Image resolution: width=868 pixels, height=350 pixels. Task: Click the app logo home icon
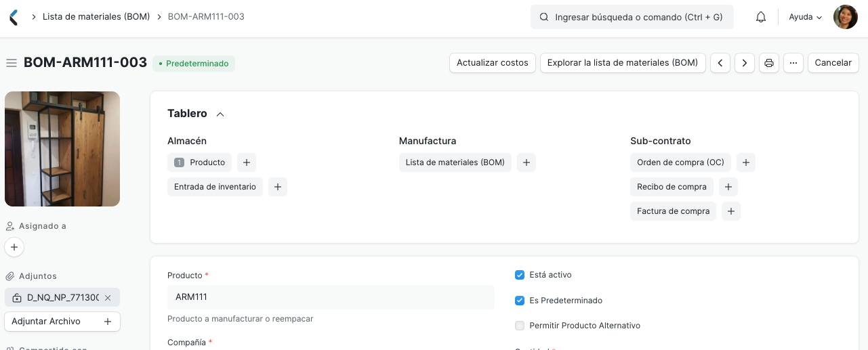tap(14, 17)
